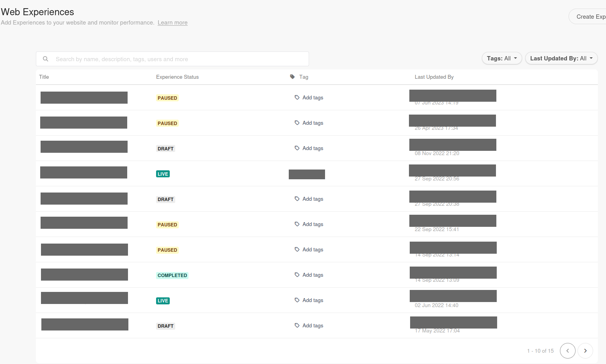Add tags on the 17 May 2022 row

click(x=309, y=325)
